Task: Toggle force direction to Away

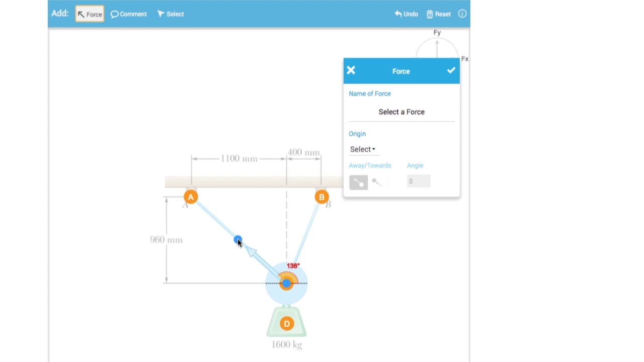Action: 358,182
